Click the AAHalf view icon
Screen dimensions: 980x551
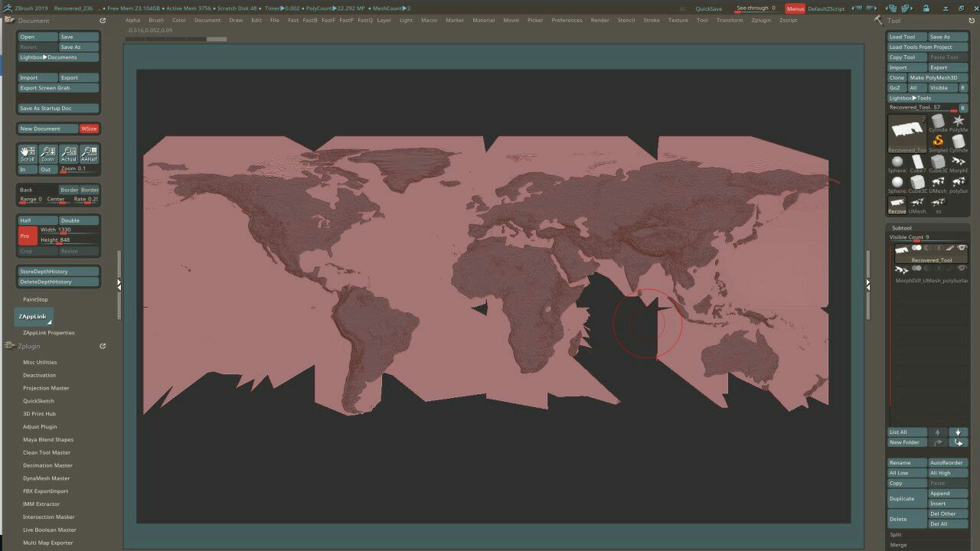point(90,153)
